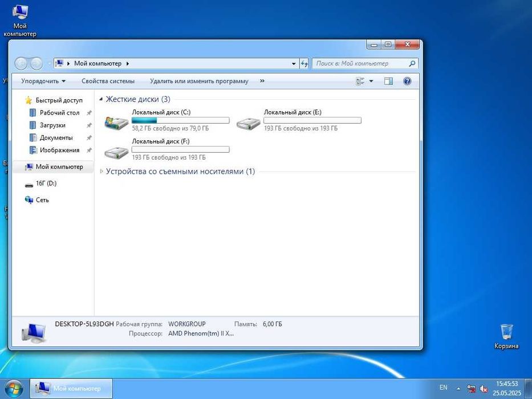Open Корзина on the desktop

click(506, 336)
